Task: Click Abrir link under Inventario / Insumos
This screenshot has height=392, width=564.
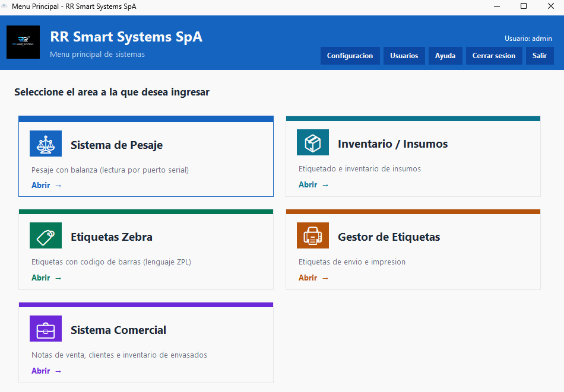Action: pyautogui.click(x=313, y=184)
